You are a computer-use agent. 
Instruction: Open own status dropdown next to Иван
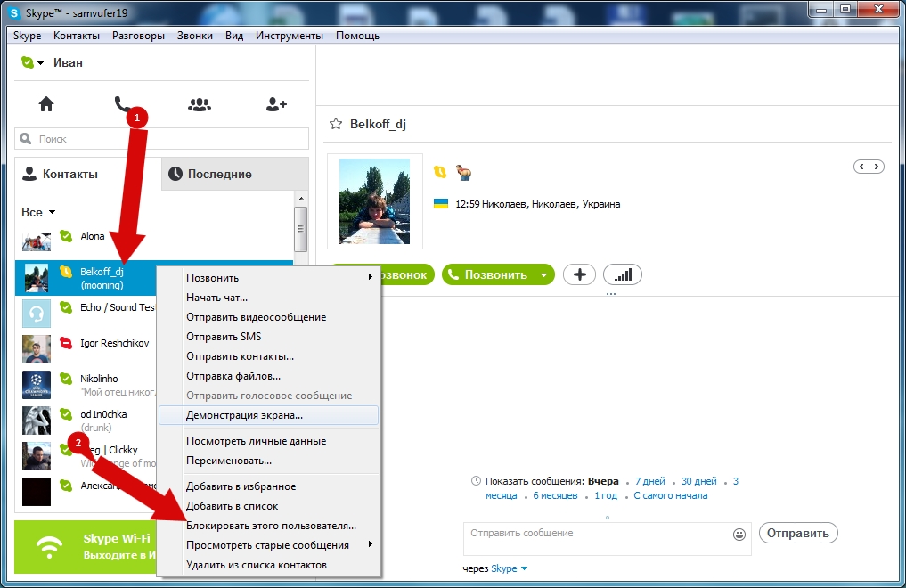[x=40, y=63]
